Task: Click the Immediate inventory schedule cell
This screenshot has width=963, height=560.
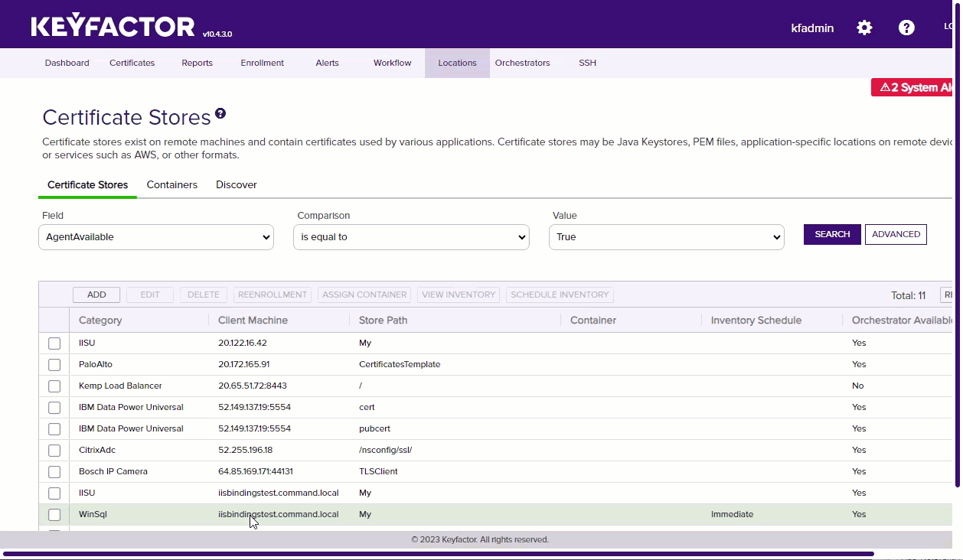Action: (x=732, y=514)
